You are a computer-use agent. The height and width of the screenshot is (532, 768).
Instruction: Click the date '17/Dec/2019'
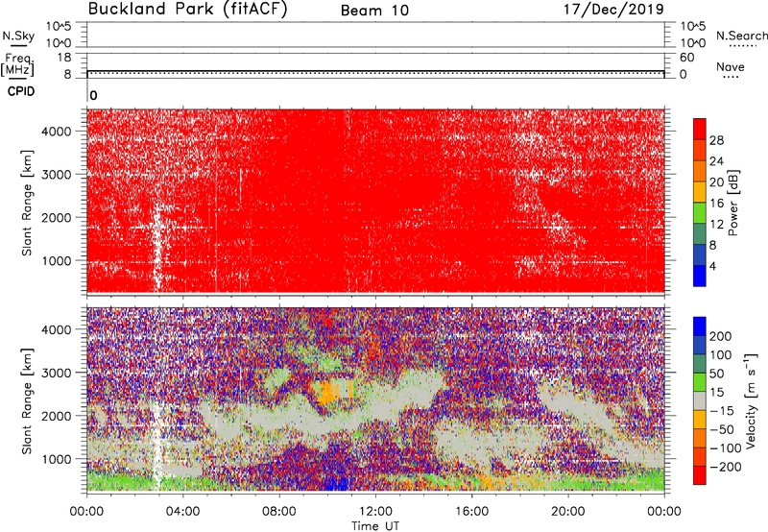pyautogui.click(x=613, y=10)
